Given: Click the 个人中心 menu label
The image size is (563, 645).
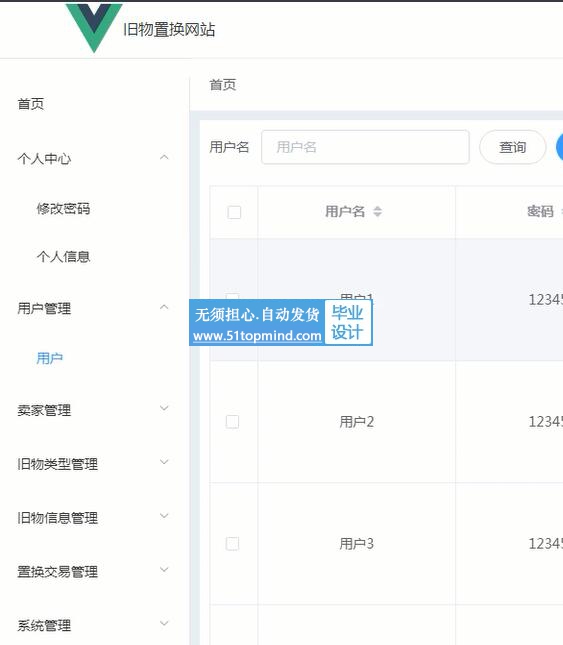Looking at the screenshot, I should (x=44, y=159).
